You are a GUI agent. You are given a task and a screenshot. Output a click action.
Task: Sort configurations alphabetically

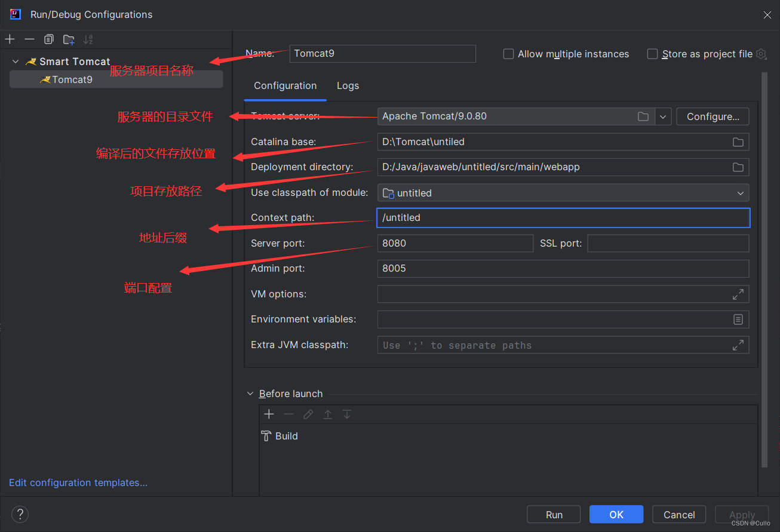tap(88, 39)
